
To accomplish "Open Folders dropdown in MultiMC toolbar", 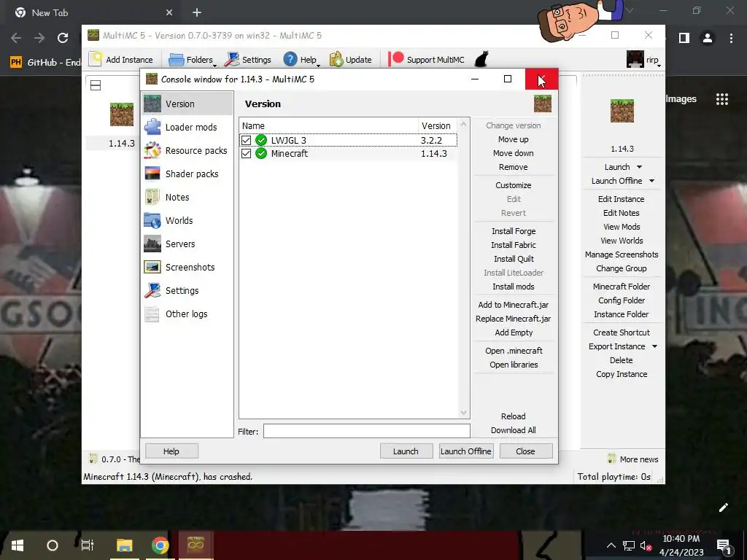I will tap(193, 60).
